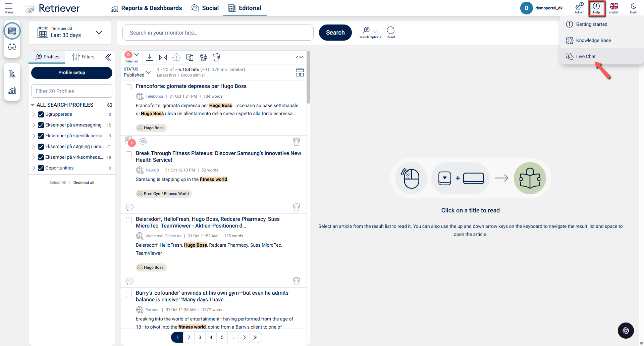Collapse the profiles panel with double chevron
The image size is (644, 346).
click(x=108, y=57)
